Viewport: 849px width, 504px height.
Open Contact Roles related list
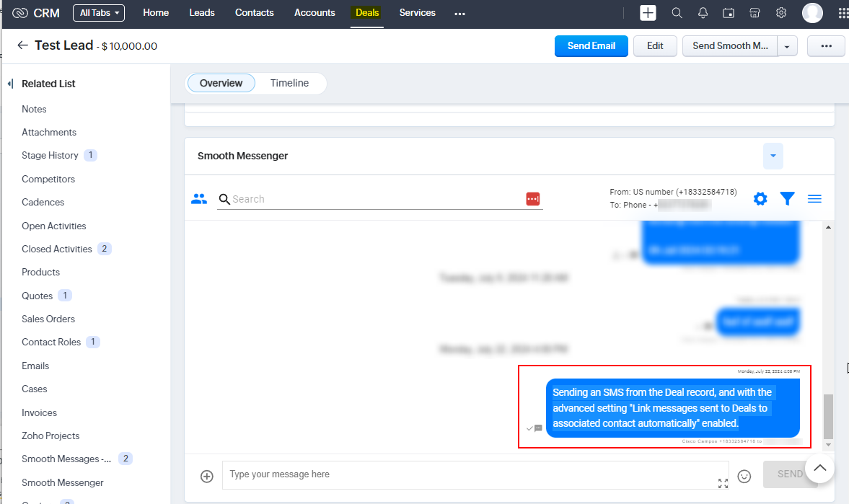(x=51, y=342)
